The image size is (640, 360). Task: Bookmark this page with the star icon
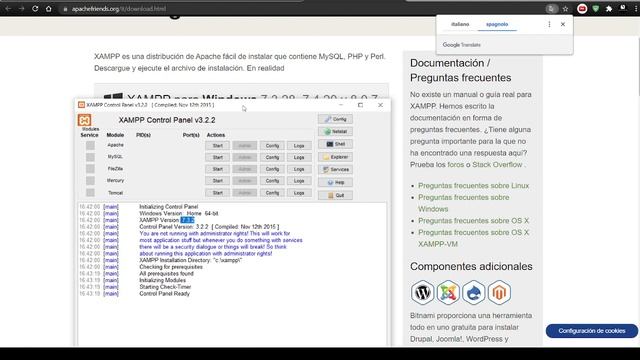pyautogui.click(x=565, y=9)
